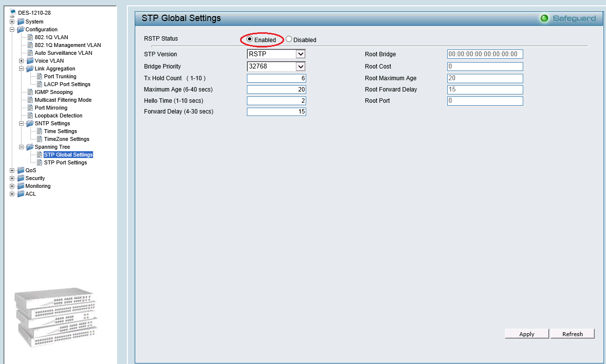Click the System folder icon
Viewport: 606px width, 364px height.
pos(21,22)
